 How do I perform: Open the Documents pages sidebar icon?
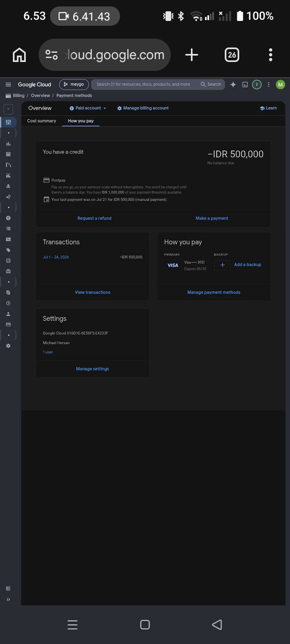8,293
